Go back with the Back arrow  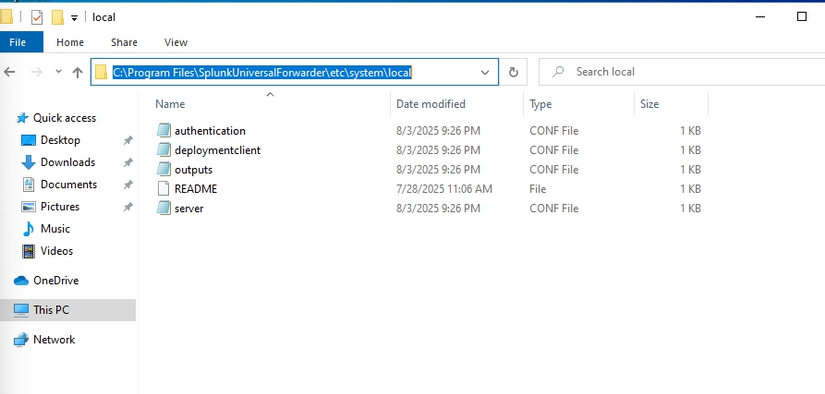pos(9,72)
